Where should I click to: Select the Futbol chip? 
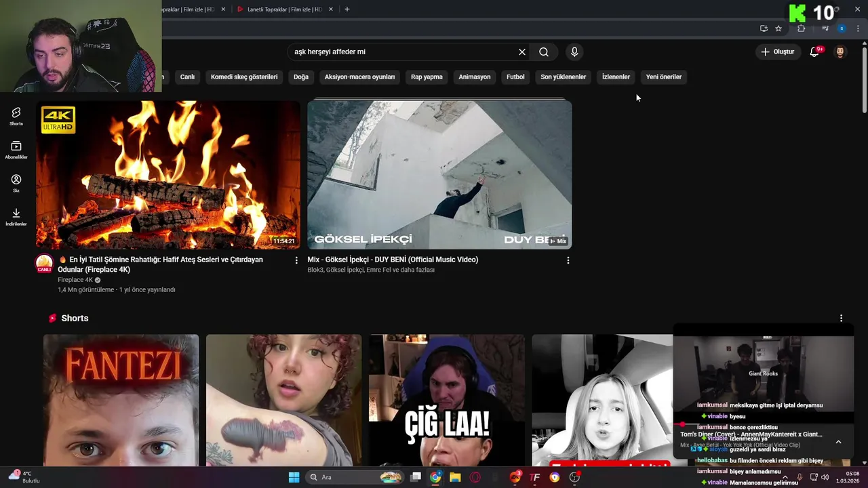coord(515,77)
